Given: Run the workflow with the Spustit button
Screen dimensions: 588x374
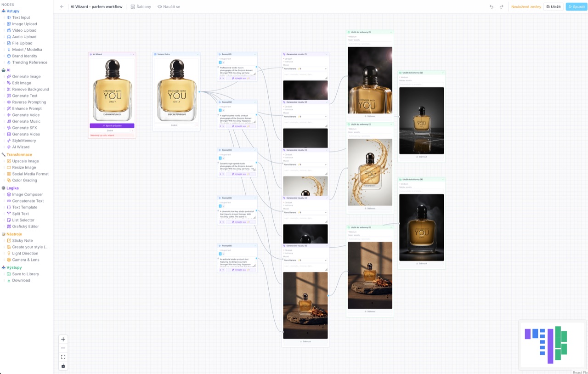Looking at the screenshot, I should coord(577,7).
